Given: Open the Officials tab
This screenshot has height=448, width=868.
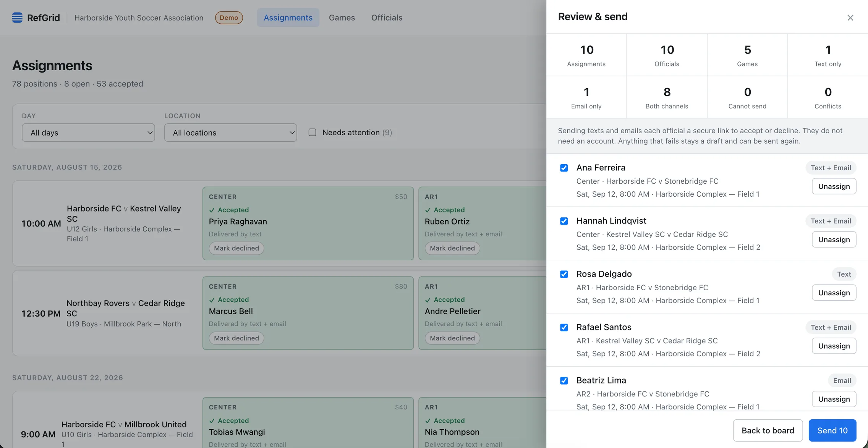Looking at the screenshot, I should [387, 18].
